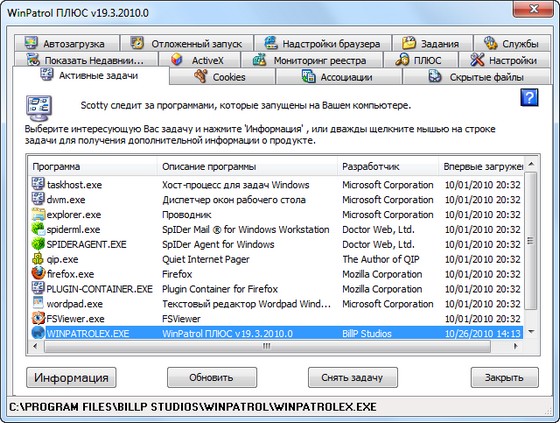
Task: Select the firefox.exe icon in the task list
Action: coord(38,274)
